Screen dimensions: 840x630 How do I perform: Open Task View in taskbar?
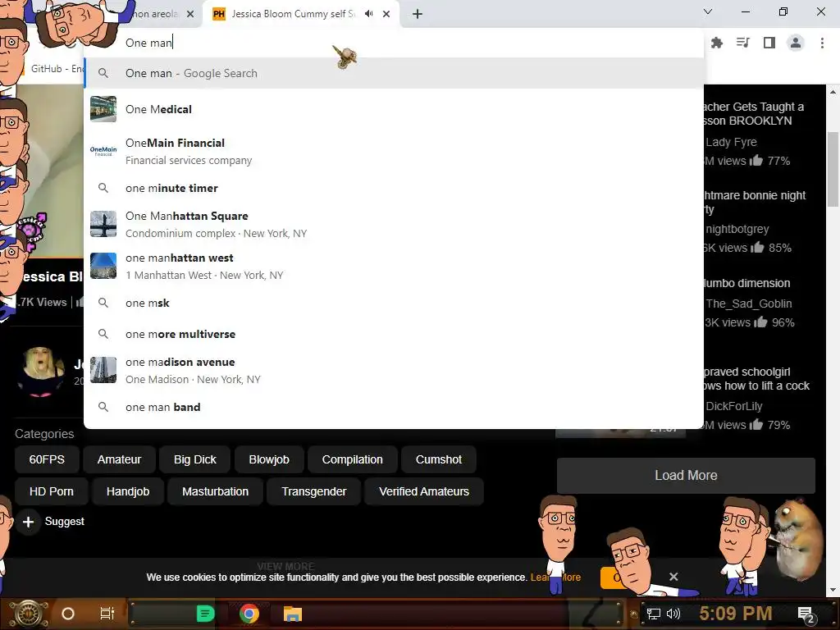pos(107,614)
